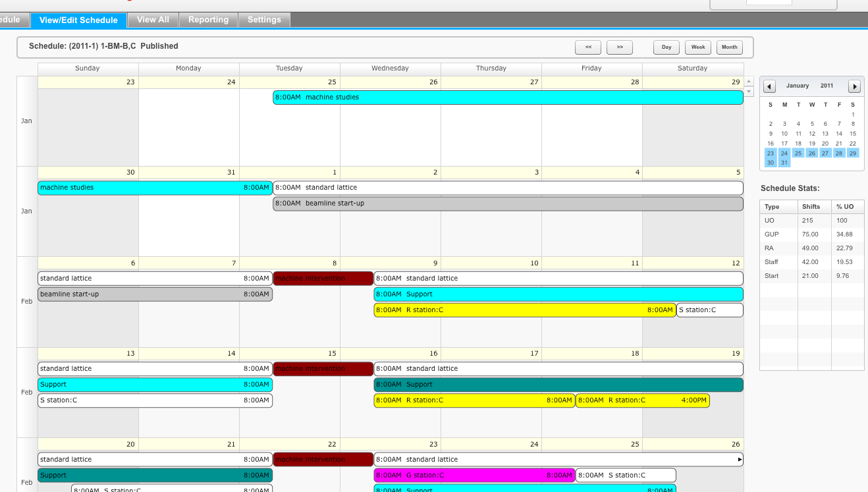Click the scroll down arrow beside calendar
The height and width of the screenshot is (492, 868).
click(x=749, y=91)
